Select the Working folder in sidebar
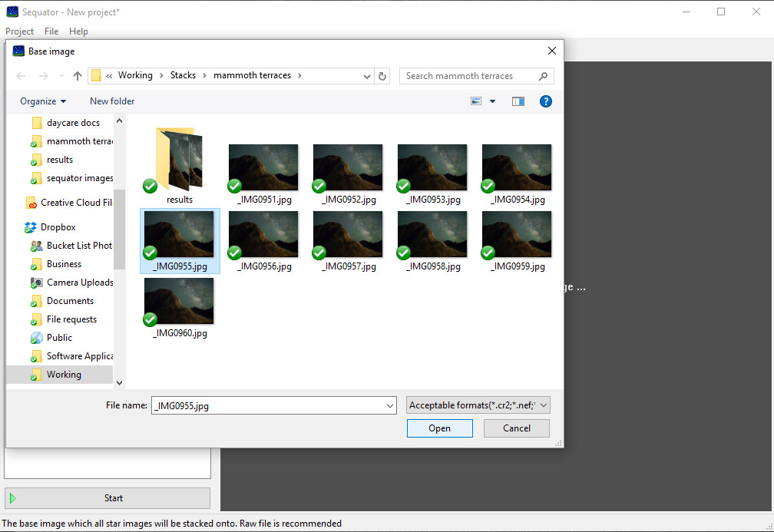The height and width of the screenshot is (532, 774). coord(59,375)
